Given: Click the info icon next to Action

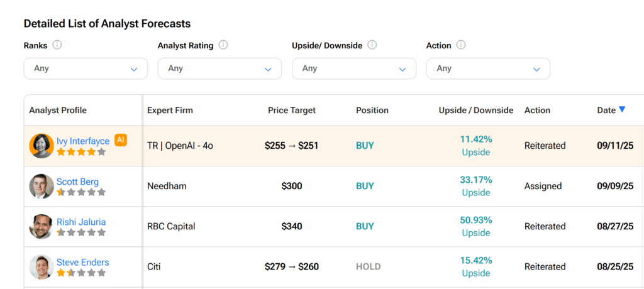Looking at the screenshot, I should point(461,45).
